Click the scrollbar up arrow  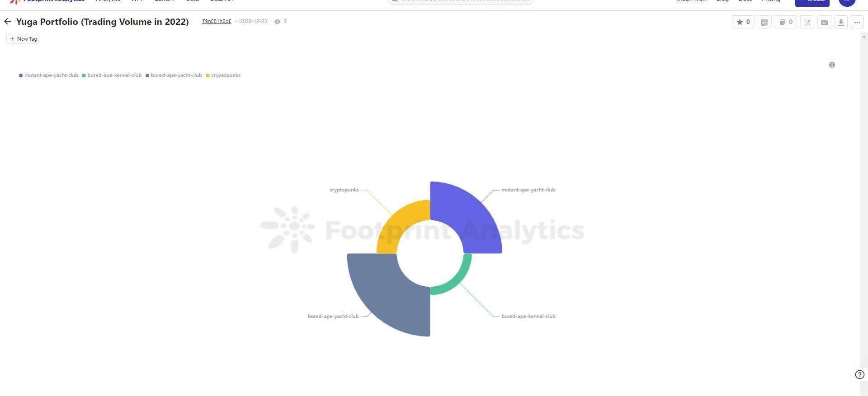click(864, 37)
